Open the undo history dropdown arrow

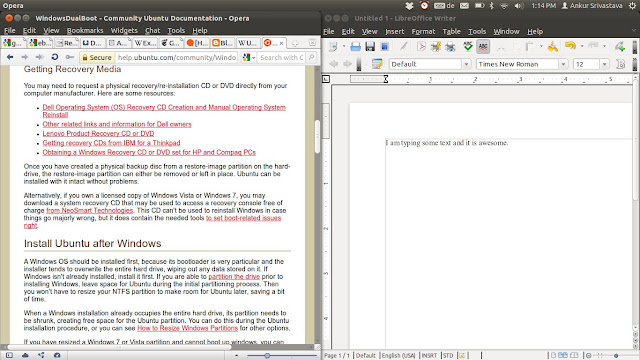pyautogui.click(x=582, y=47)
